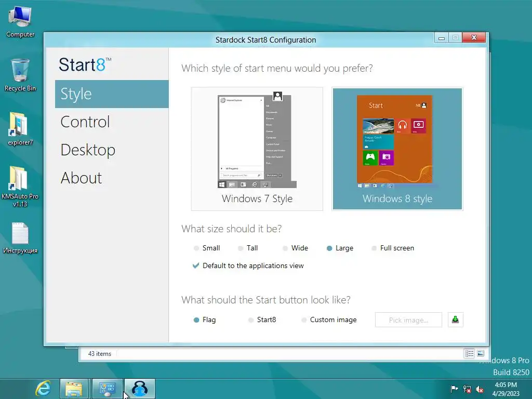
Task: Open the muted speaker volume icon
Action: click(x=480, y=389)
